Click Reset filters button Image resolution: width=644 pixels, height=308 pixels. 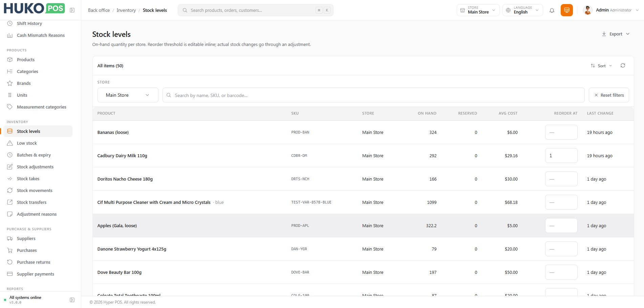(x=609, y=95)
